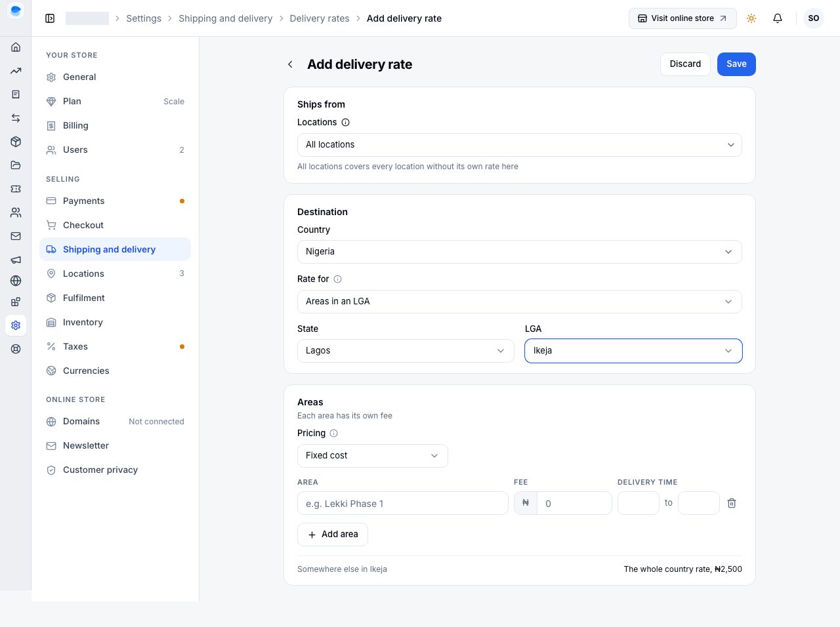The width and height of the screenshot is (840, 627).
Task: Click Visit online store button
Action: tap(682, 18)
